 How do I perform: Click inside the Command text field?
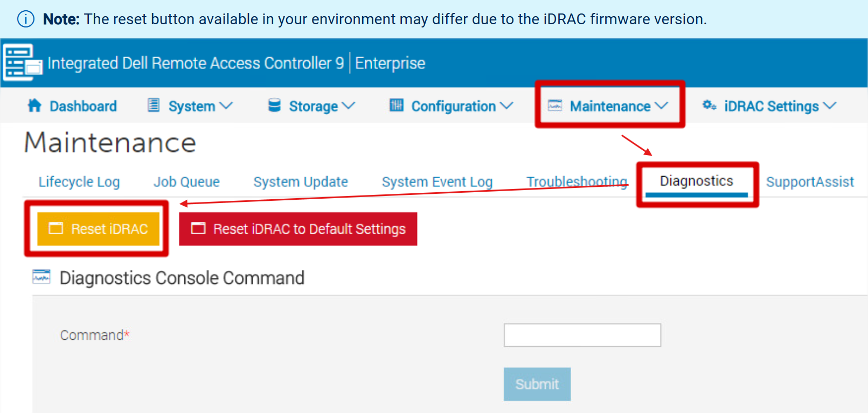582,335
